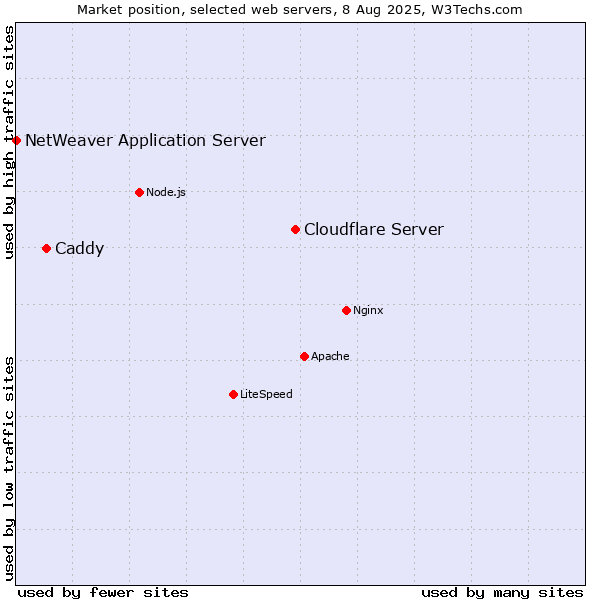Click the "Apache" label text
This screenshot has width=600, height=600.
coord(330,356)
